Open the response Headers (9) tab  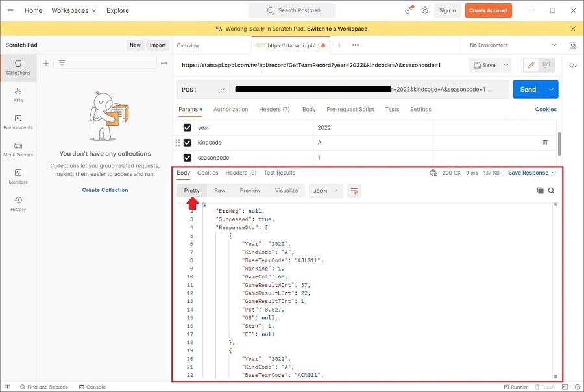click(241, 173)
